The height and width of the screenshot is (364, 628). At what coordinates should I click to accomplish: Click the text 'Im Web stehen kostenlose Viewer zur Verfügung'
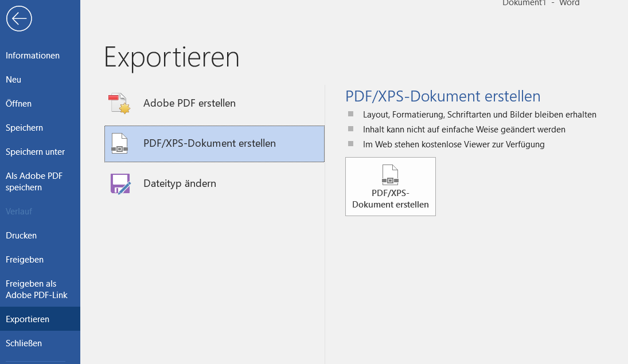(454, 144)
